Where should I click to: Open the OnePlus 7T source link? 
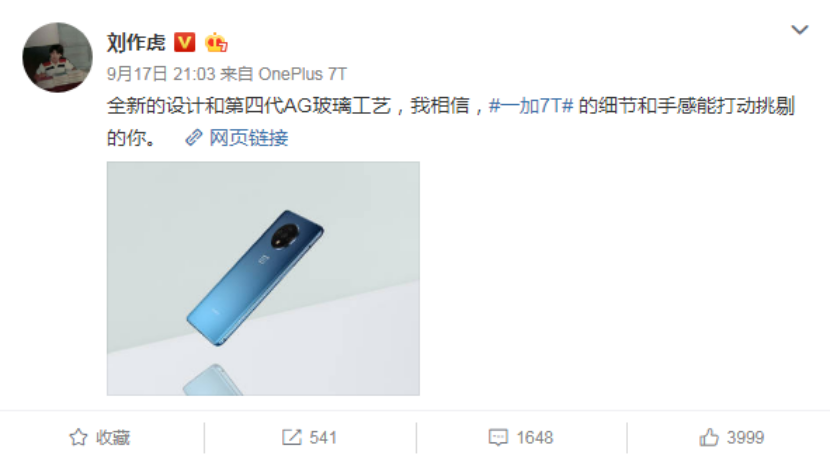point(302,74)
